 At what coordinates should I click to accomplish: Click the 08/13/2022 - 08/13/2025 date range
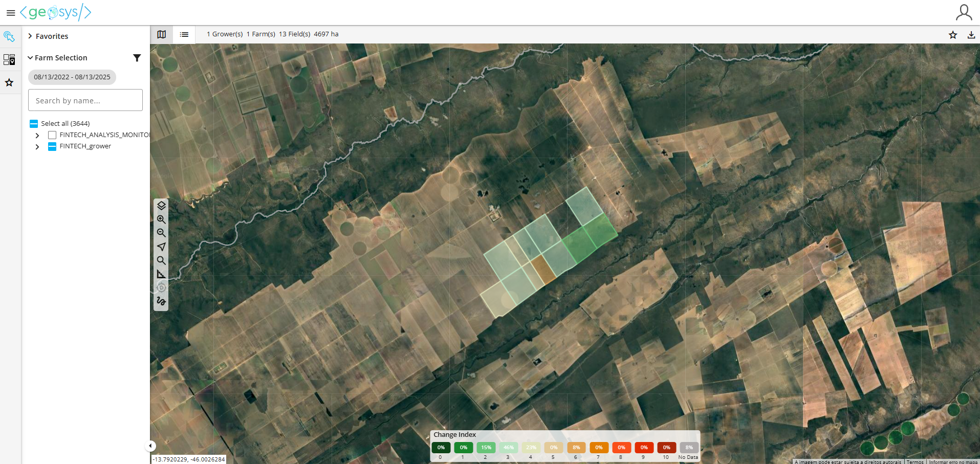tap(72, 77)
